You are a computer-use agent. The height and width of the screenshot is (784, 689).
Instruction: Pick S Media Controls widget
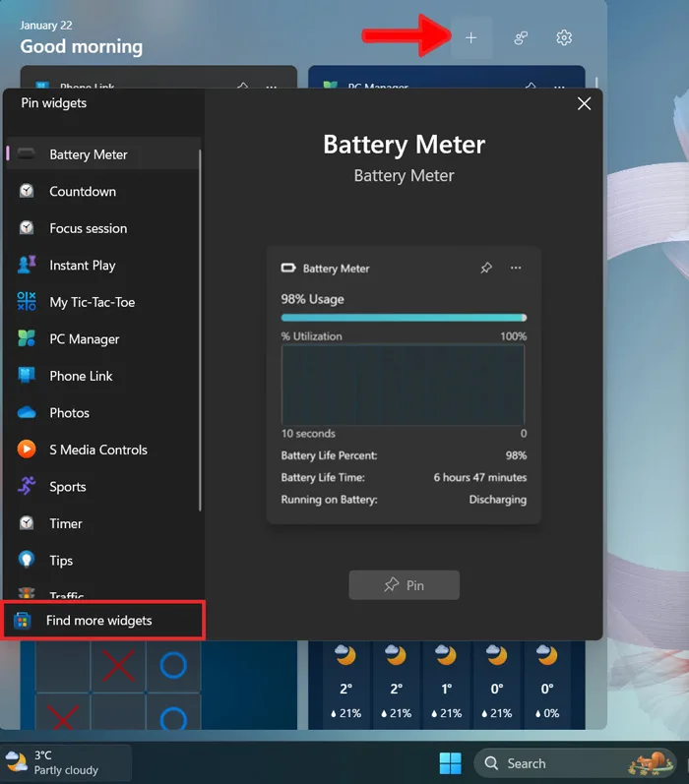[103, 450]
